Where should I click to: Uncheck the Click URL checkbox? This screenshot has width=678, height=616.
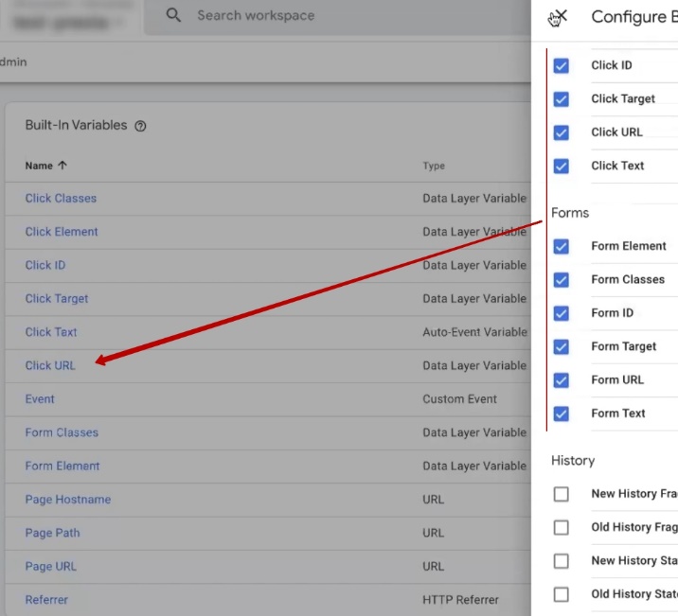click(x=562, y=132)
